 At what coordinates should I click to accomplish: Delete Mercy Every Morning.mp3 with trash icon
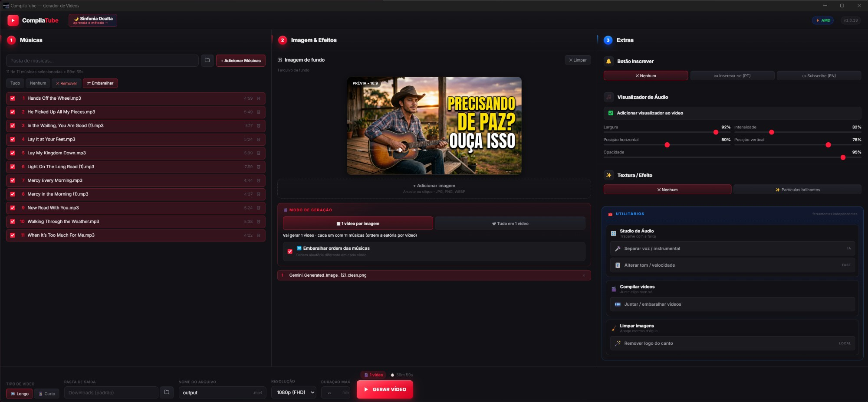pos(259,180)
